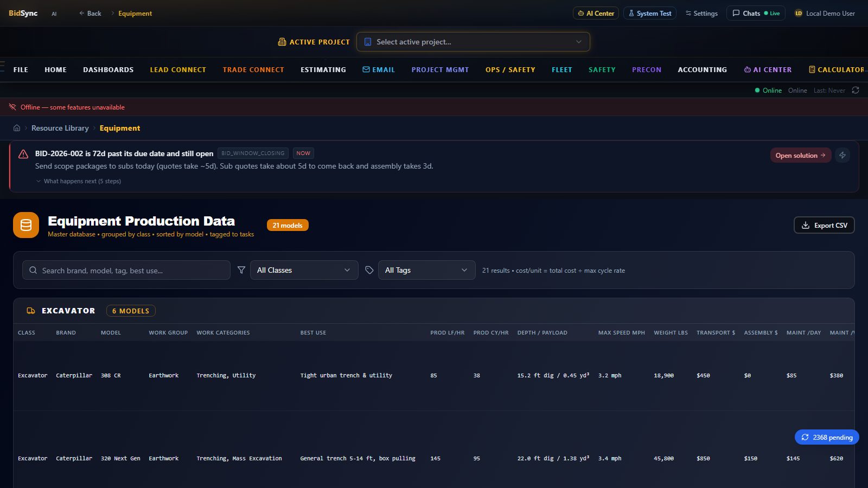Click the PROD CY/HR column header
Image resolution: width=868 pixels, height=488 pixels.
point(491,332)
